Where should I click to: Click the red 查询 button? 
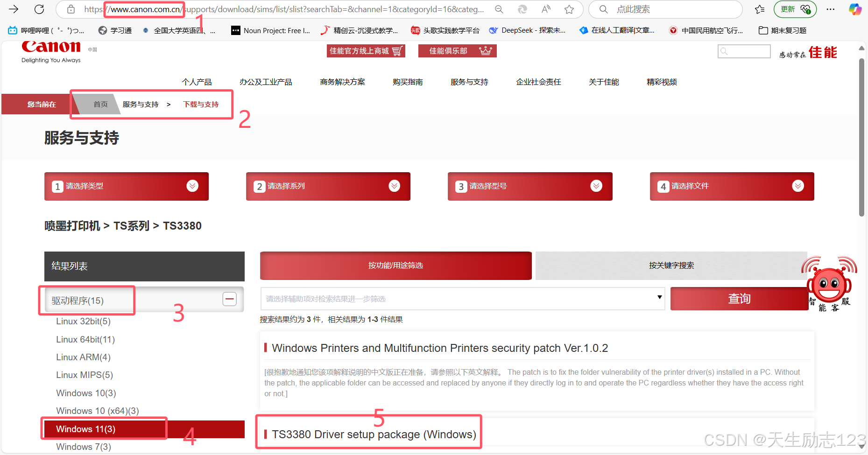coord(739,299)
